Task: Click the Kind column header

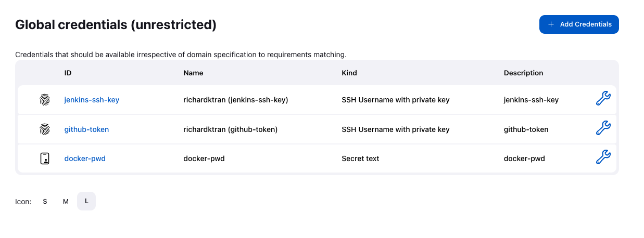Action: [x=349, y=73]
